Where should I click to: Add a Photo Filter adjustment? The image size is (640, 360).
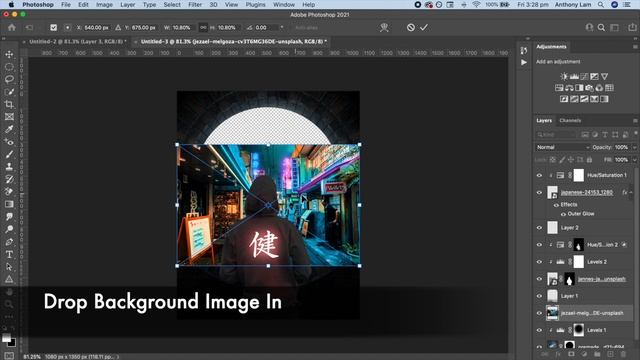coord(589,88)
